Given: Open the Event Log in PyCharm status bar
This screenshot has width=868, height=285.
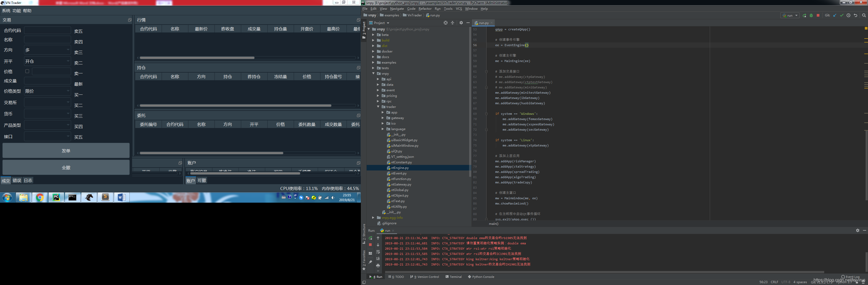Looking at the screenshot, I should point(851,277).
